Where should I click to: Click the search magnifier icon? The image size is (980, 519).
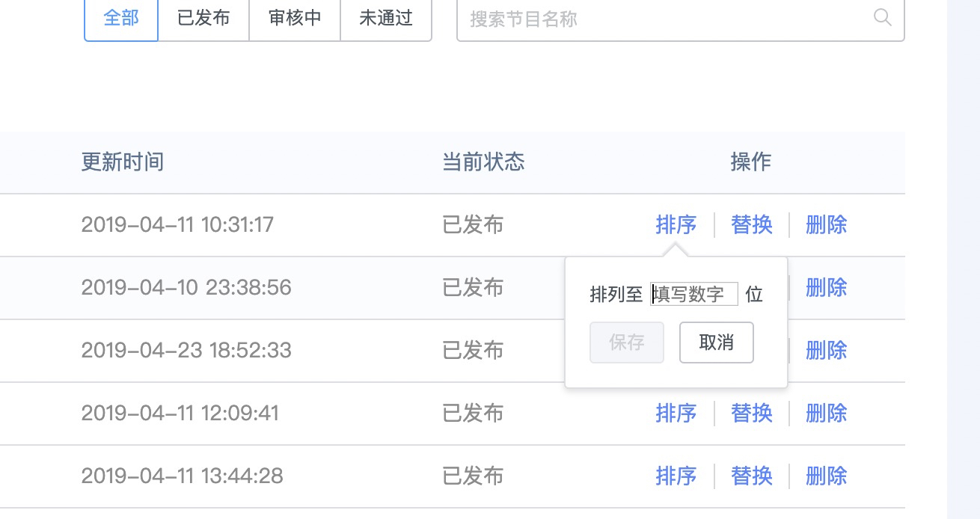[883, 18]
